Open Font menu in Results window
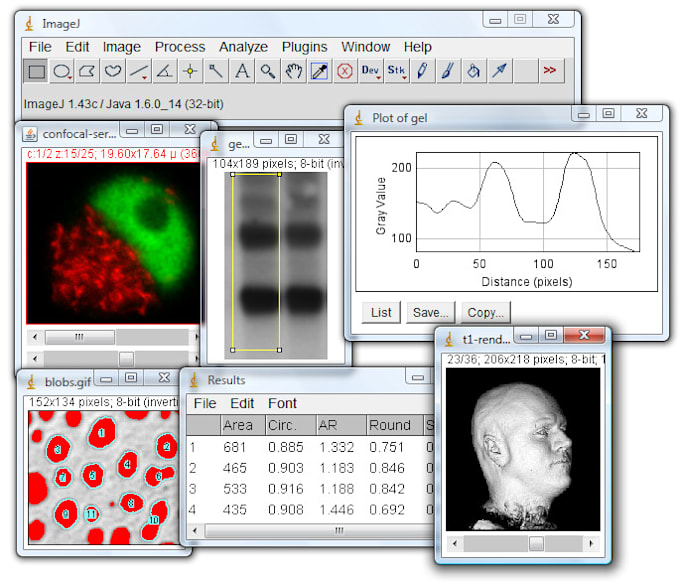This screenshot has width=680, height=584. point(282,403)
